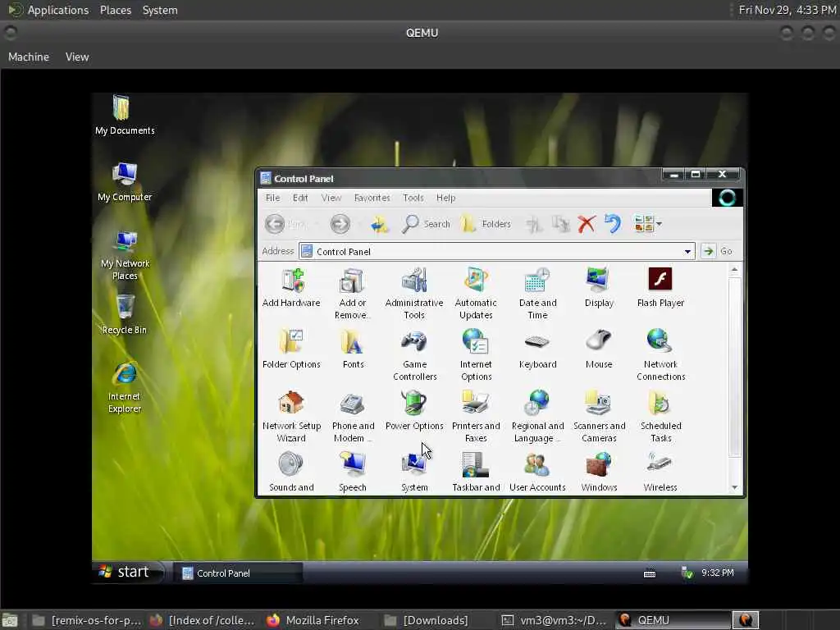Click the Forward arrow toolbar button

(x=340, y=224)
